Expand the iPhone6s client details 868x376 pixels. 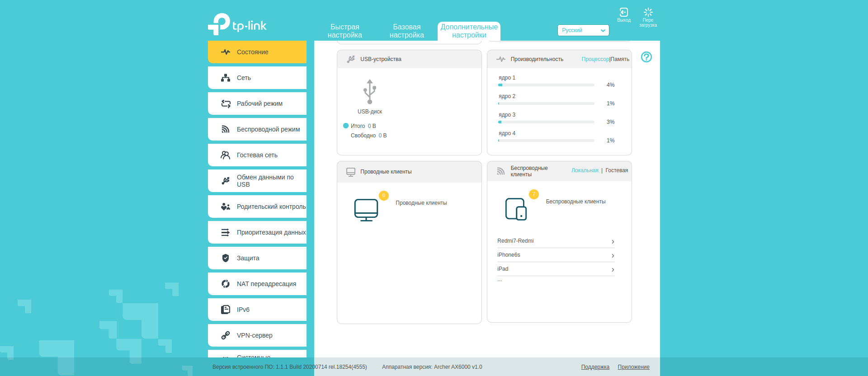613,256
